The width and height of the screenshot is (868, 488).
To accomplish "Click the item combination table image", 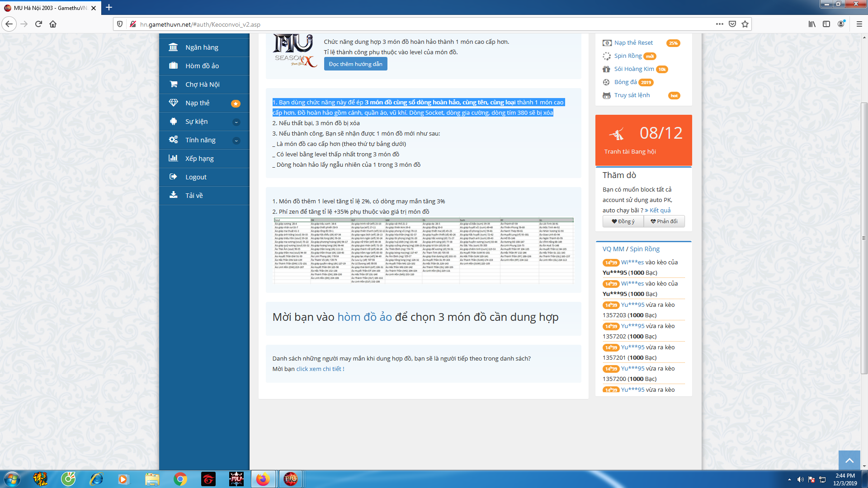I will (x=424, y=251).
